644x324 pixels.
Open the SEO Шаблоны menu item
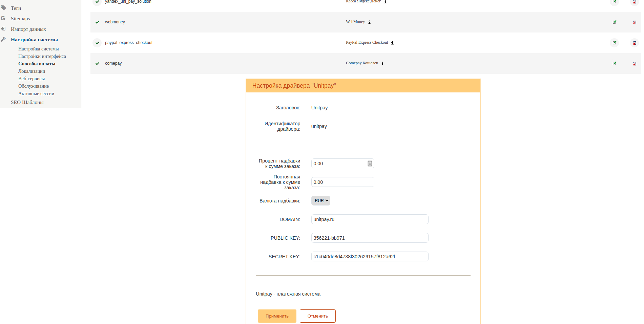coord(27,102)
